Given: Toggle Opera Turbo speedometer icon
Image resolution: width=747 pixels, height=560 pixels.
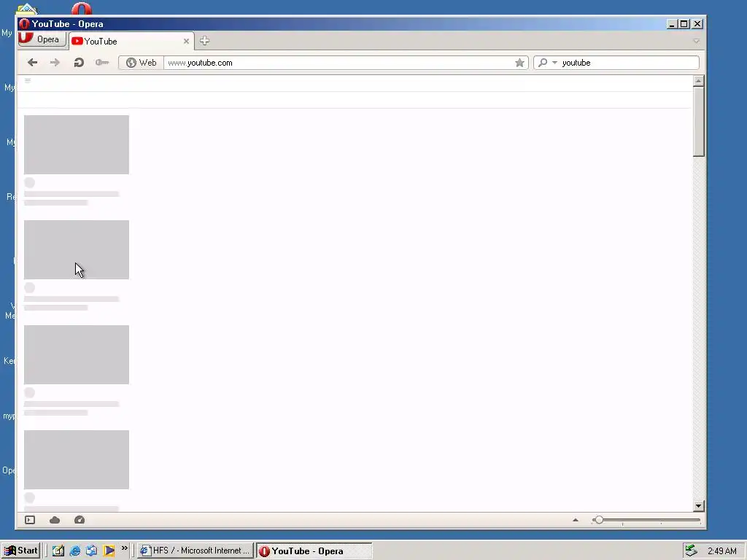Looking at the screenshot, I should pos(80,520).
